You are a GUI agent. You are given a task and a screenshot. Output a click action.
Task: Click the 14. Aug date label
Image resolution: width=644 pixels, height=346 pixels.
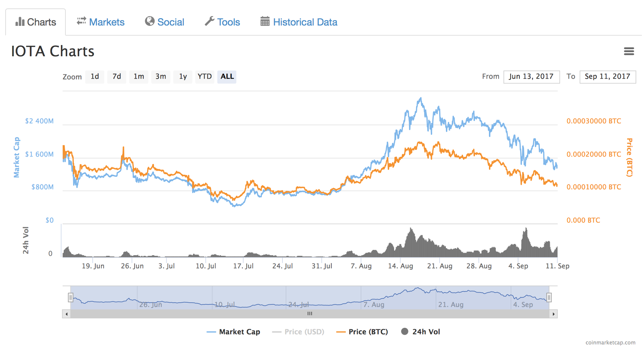point(400,266)
